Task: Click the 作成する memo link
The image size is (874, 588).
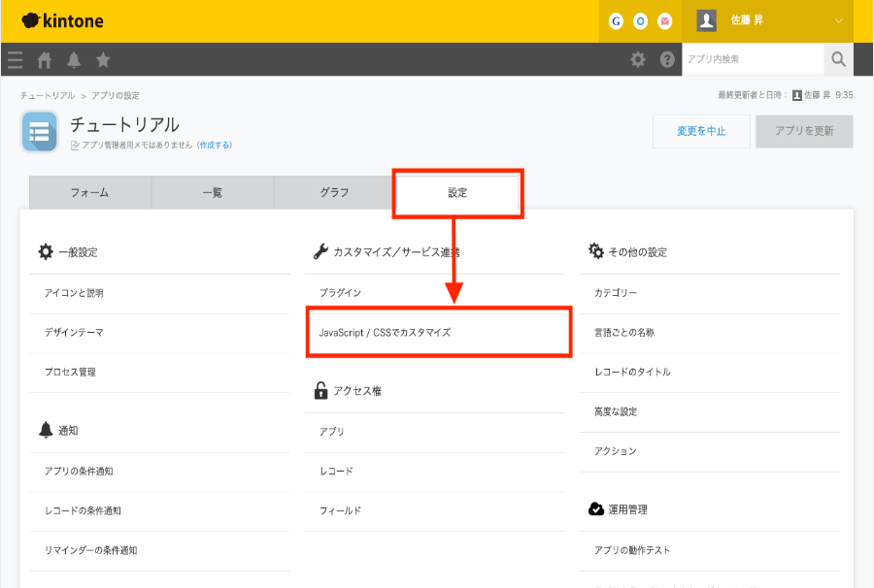Action: pyautogui.click(x=215, y=145)
